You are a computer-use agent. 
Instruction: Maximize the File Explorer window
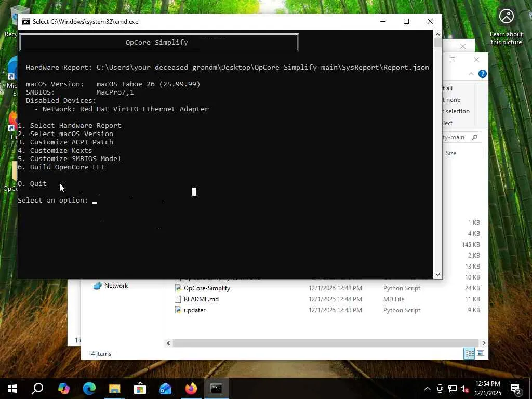tap(453, 60)
